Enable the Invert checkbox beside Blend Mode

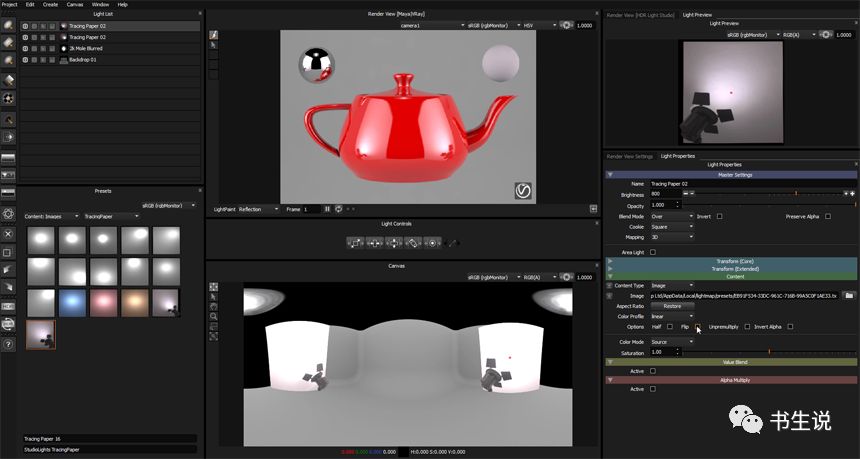pyautogui.click(x=720, y=217)
